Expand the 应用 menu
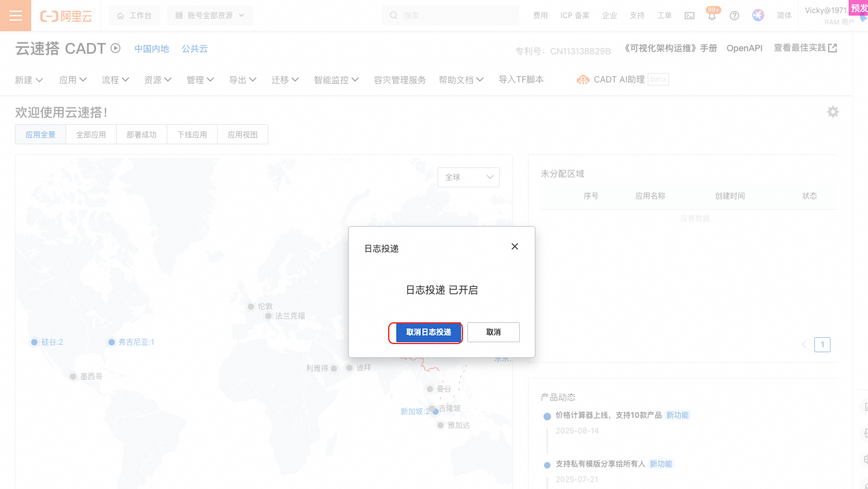868x489 pixels. coord(73,80)
